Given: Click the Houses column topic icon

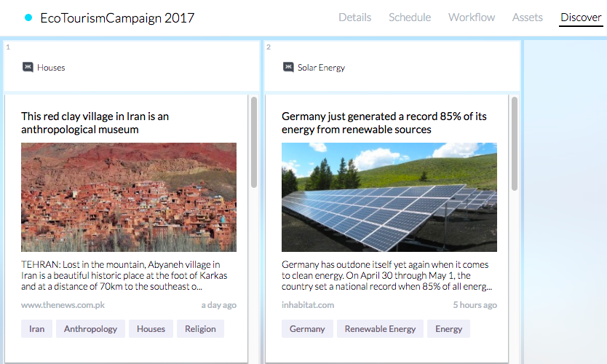Looking at the screenshot, I should (x=28, y=67).
